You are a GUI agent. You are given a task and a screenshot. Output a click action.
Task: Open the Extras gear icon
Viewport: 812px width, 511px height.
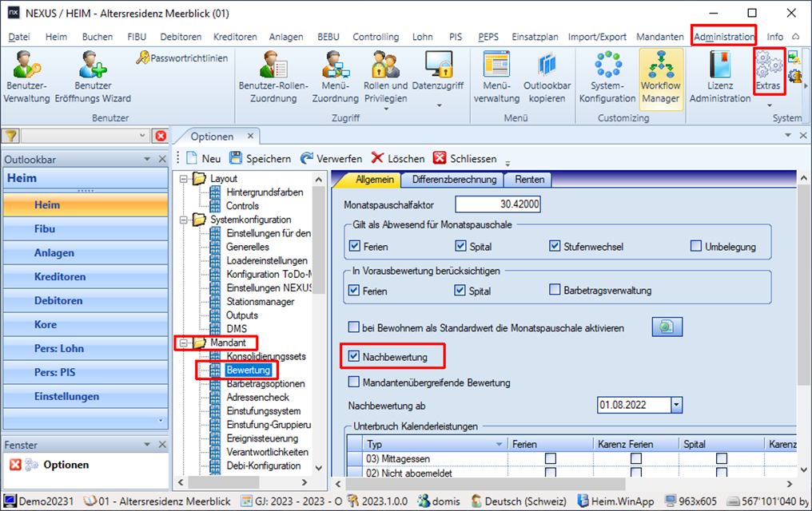pyautogui.click(x=769, y=65)
